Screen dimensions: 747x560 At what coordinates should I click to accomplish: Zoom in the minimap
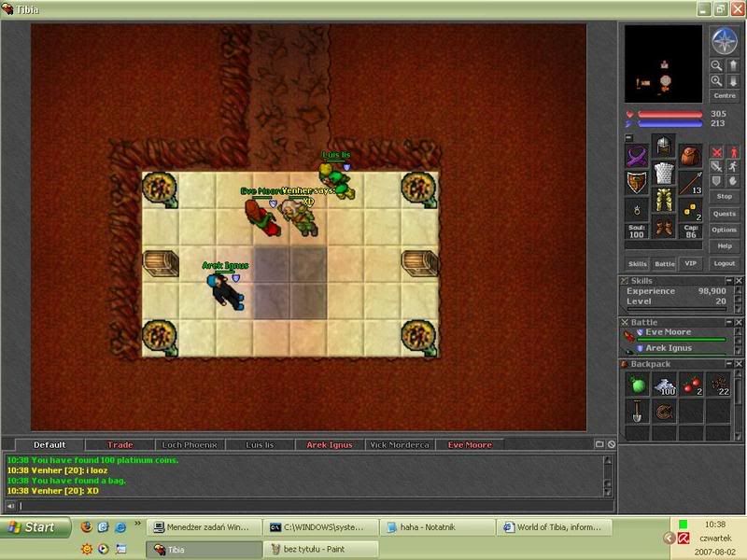tap(716, 81)
